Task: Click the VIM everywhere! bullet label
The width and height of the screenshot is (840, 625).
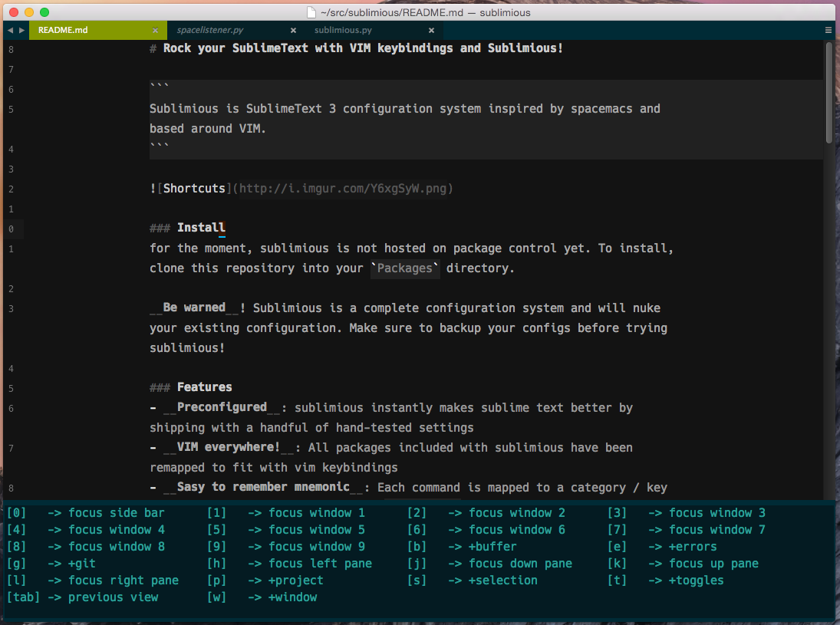Action: [x=228, y=447]
